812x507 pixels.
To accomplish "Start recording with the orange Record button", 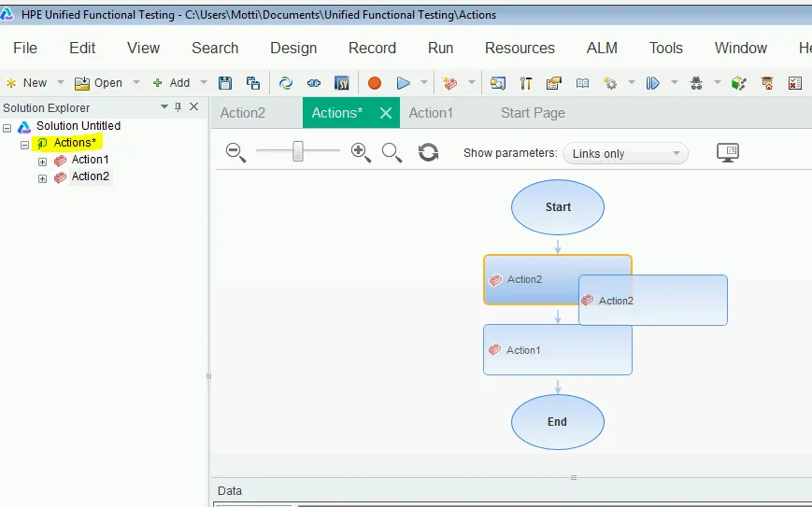I will 375,83.
